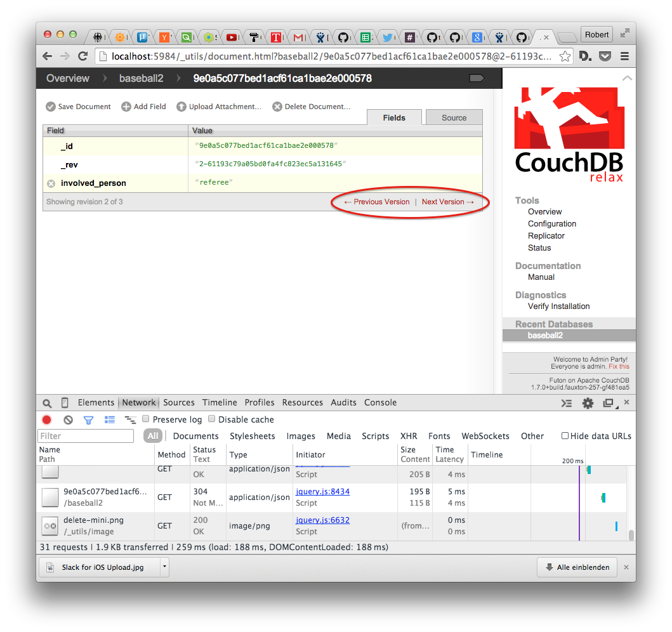The width and height of the screenshot is (672, 632).
Task: Show the DevTools console drawer icon
Action: (x=567, y=403)
